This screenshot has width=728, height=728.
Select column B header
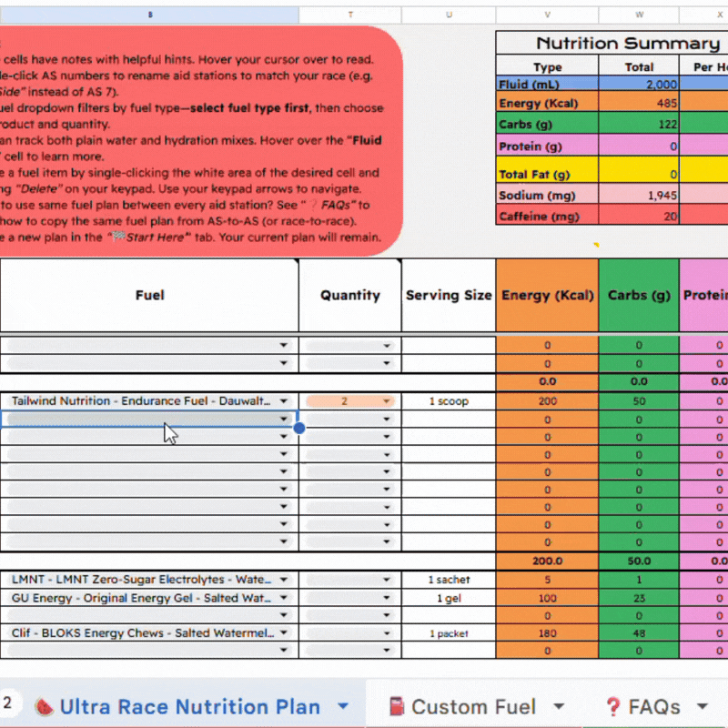click(x=150, y=15)
